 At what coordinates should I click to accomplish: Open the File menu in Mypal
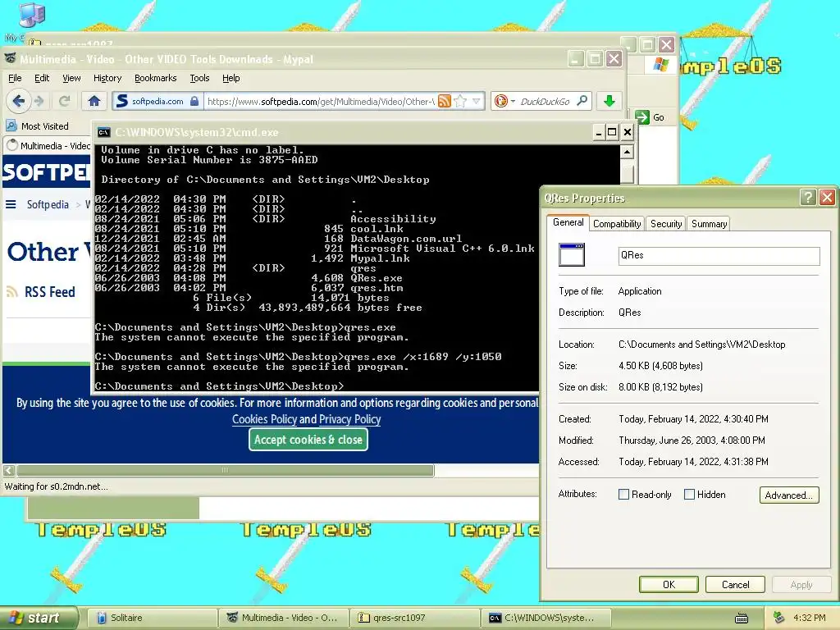tap(15, 78)
